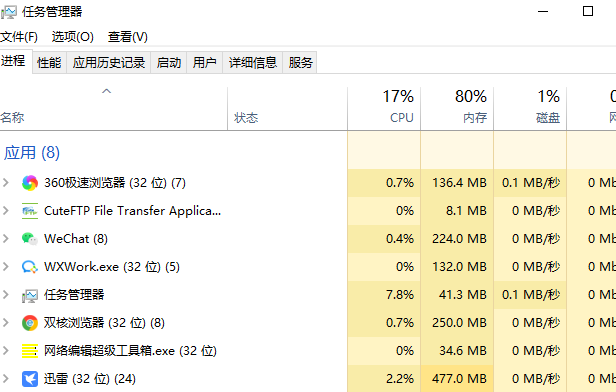Switch to the 服务 tab
The width and height of the screenshot is (616, 392).
(x=301, y=62)
